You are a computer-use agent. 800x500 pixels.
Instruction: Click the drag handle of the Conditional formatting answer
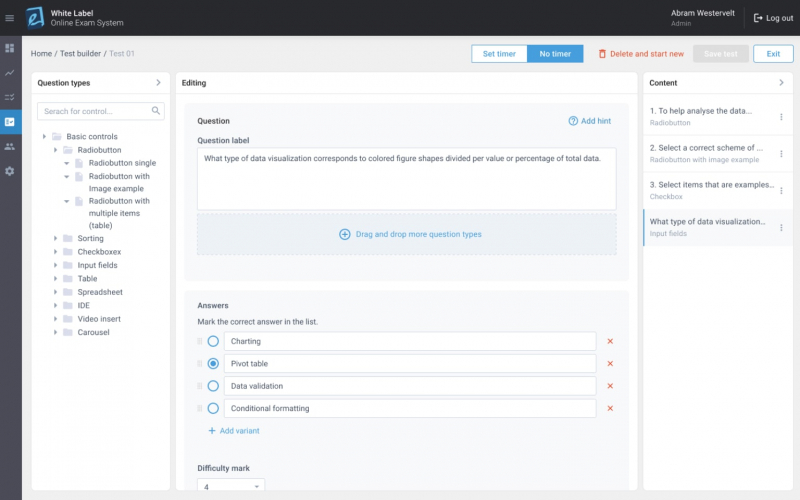pyautogui.click(x=199, y=409)
